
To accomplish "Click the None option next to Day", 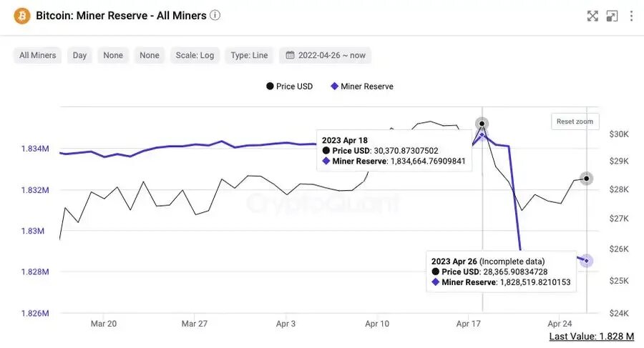I will pos(113,55).
